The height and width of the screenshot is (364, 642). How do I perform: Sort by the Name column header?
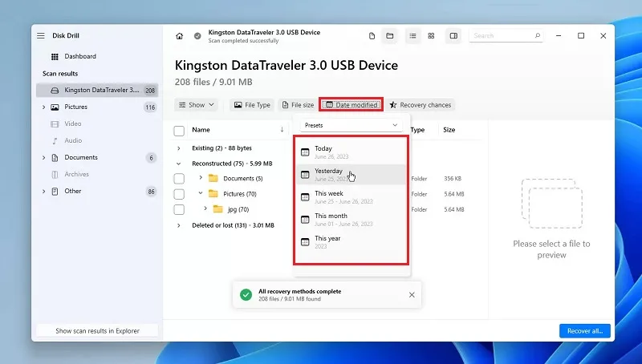pyautogui.click(x=201, y=130)
